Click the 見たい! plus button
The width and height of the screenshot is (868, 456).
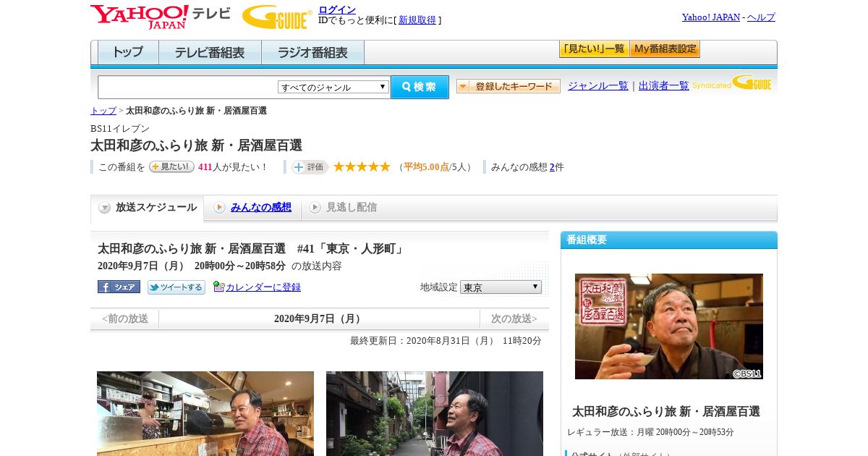click(x=171, y=166)
